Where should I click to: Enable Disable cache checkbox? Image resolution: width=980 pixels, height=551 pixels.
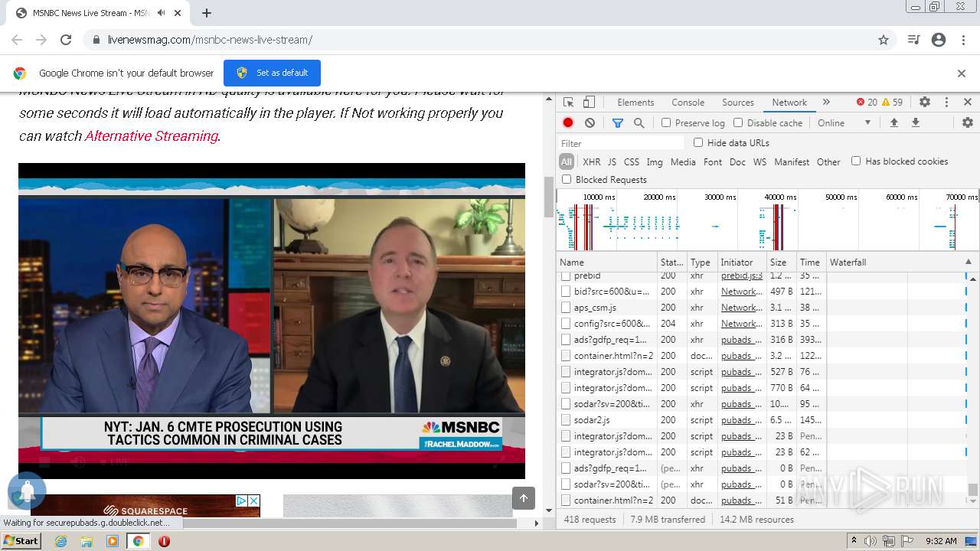pyautogui.click(x=738, y=122)
